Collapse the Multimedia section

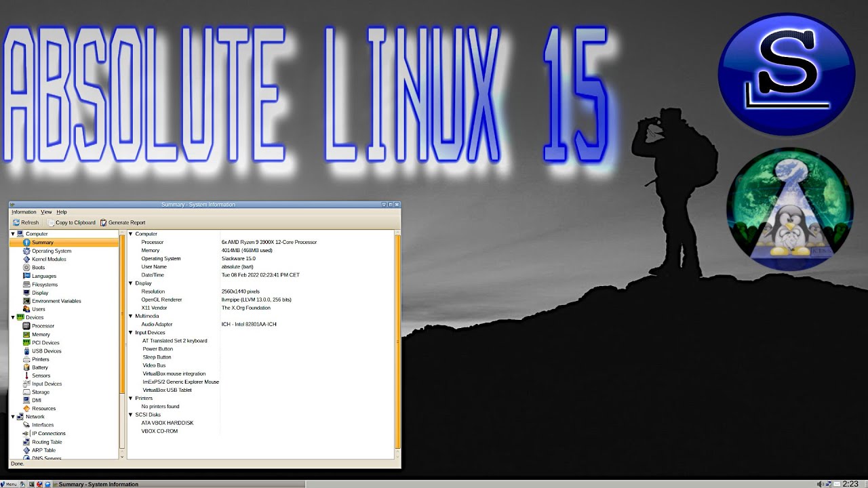click(131, 316)
